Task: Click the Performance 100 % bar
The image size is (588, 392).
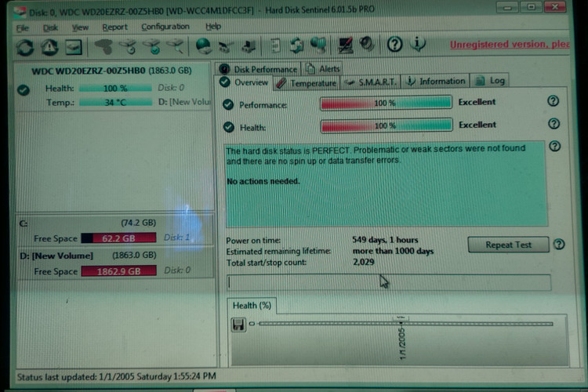Action: (386, 103)
